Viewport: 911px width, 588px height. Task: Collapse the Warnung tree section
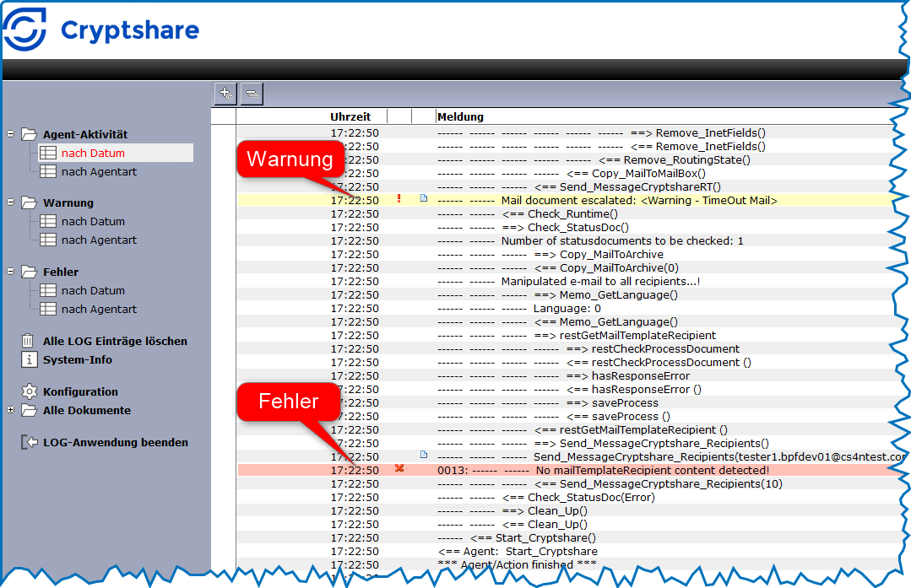[10, 202]
